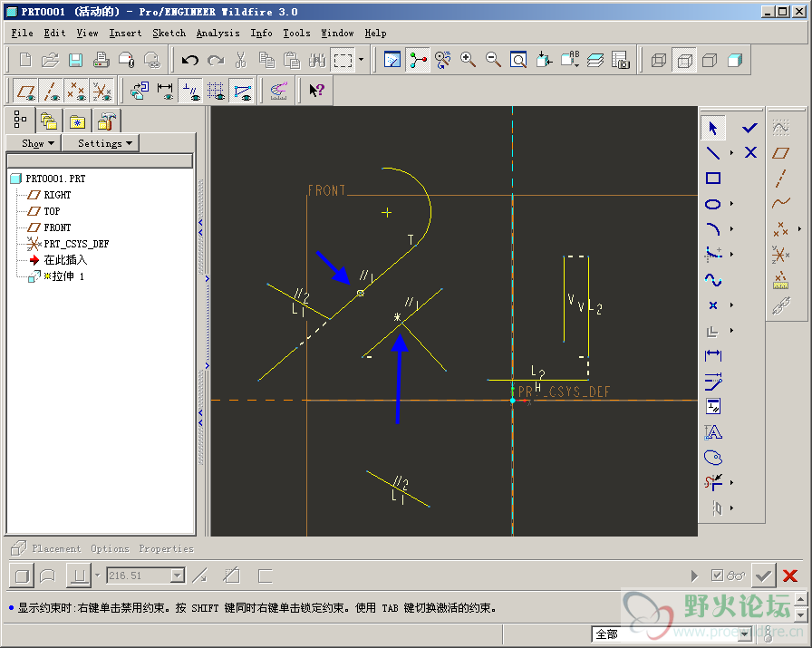This screenshot has height=648, width=812.
Task: Expand the depth option flyout arrow
Action: pyautogui.click(x=97, y=575)
